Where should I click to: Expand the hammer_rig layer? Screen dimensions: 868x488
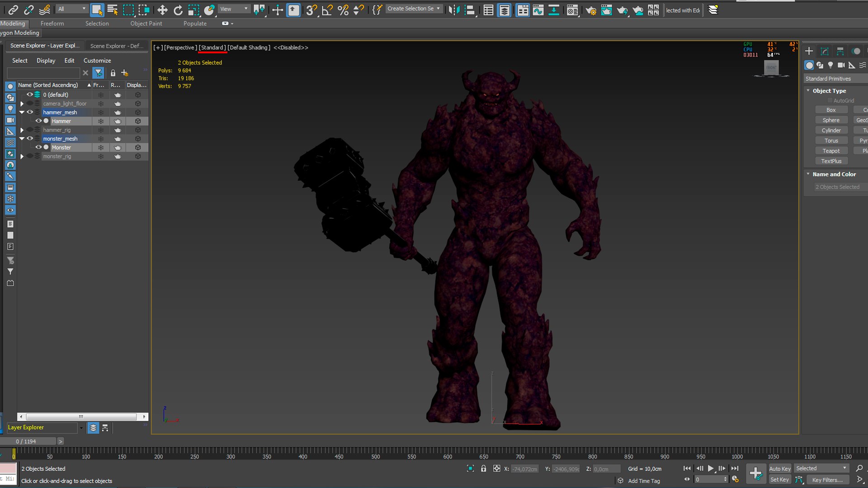coord(22,130)
